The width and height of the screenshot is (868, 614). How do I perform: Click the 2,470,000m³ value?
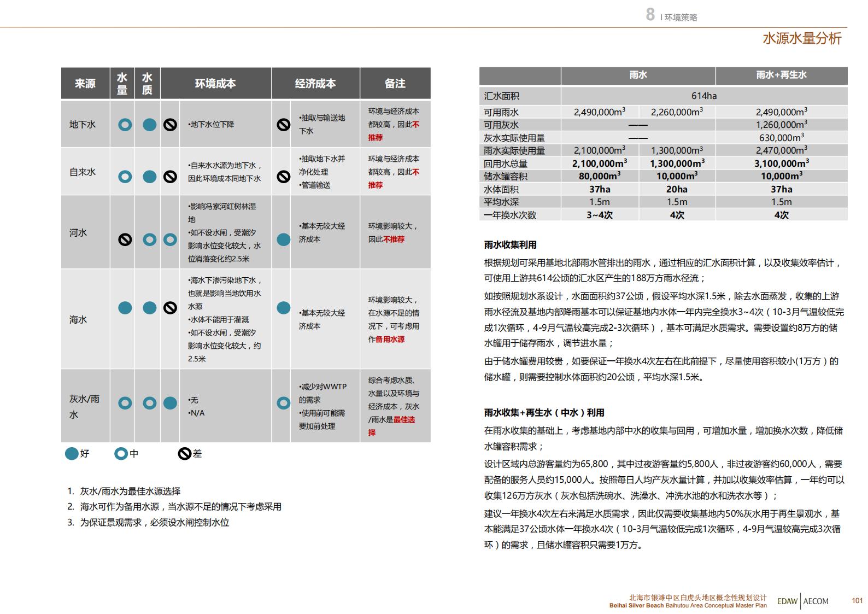(x=782, y=150)
